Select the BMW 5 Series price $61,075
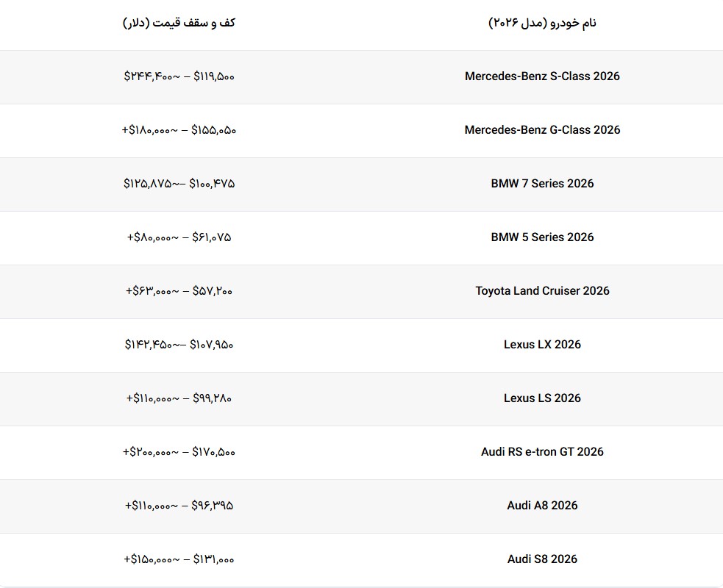 point(179,237)
